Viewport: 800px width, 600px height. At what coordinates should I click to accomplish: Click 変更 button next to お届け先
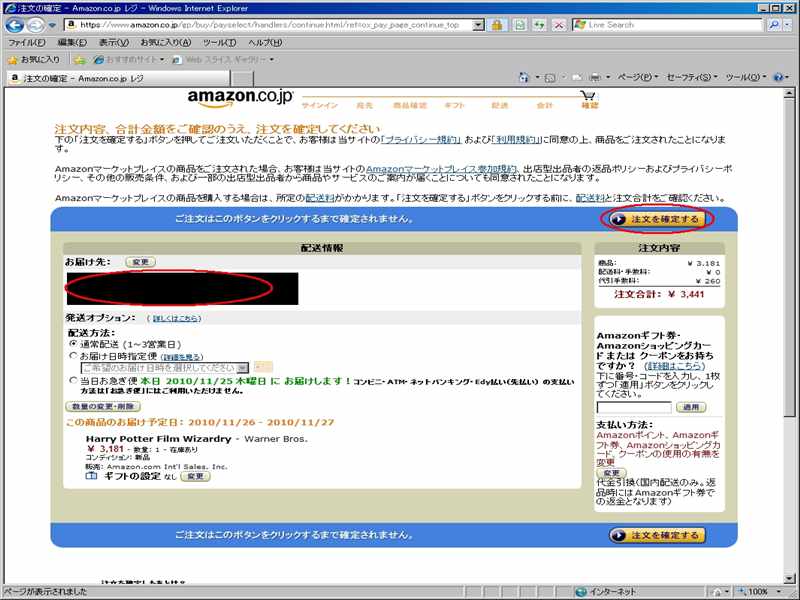(140, 262)
